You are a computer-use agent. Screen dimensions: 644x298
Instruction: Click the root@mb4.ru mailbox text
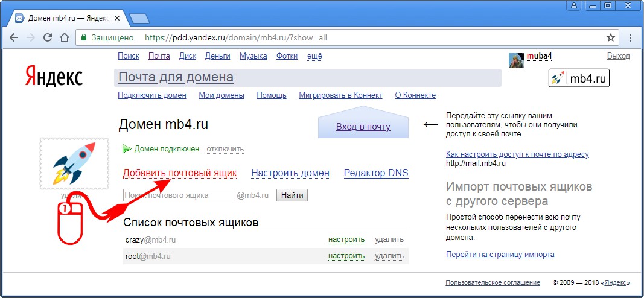(x=148, y=256)
